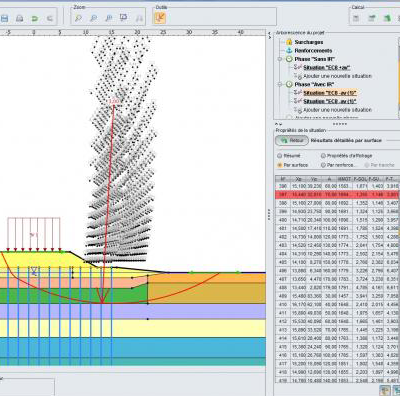Viewport: 400px width, 396px height.
Task: Select the Résumé radio button
Action: pos(279,156)
